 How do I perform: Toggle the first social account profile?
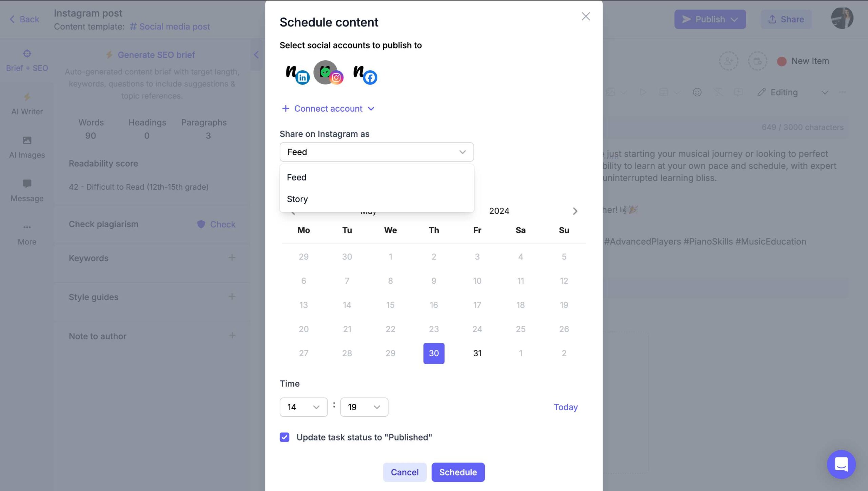295,72
